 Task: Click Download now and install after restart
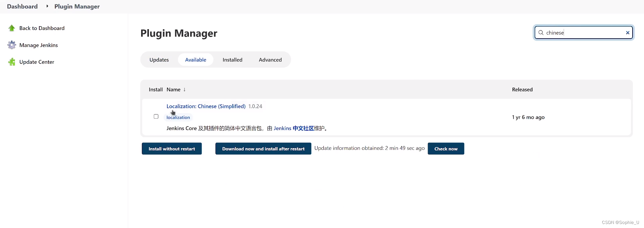click(x=263, y=149)
